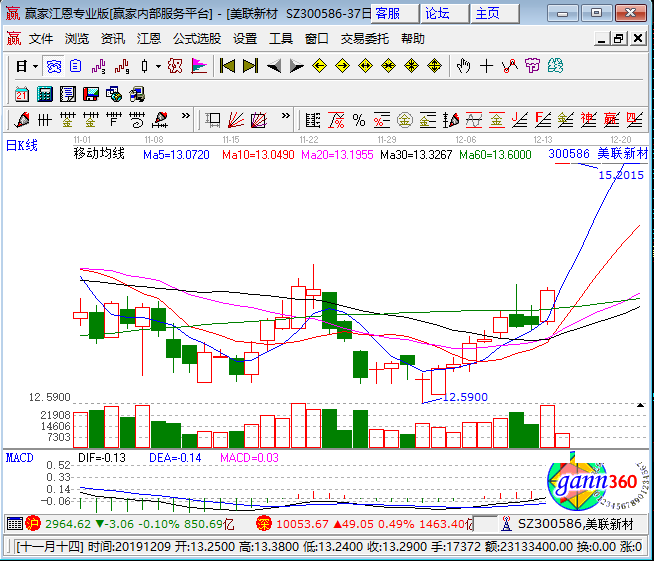Click the red sine wave cycle icon
The width and height of the screenshot is (654, 561).
click(474, 120)
